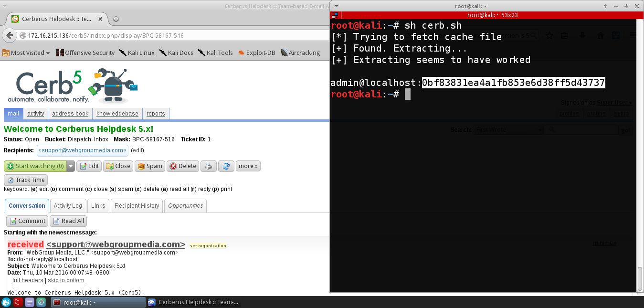Click the recipients 'edit' link
The height and width of the screenshot is (308, 644).
pos(137,150)
